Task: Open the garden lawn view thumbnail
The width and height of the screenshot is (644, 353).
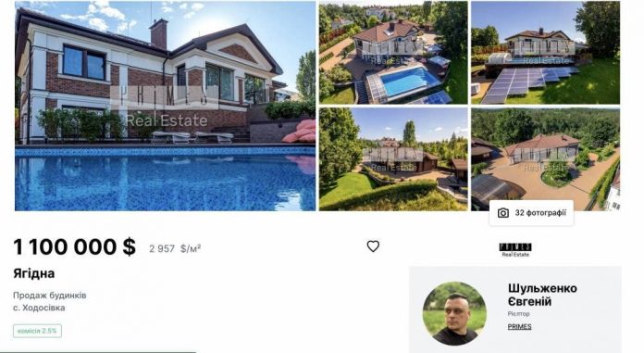Action: [393, 159]
